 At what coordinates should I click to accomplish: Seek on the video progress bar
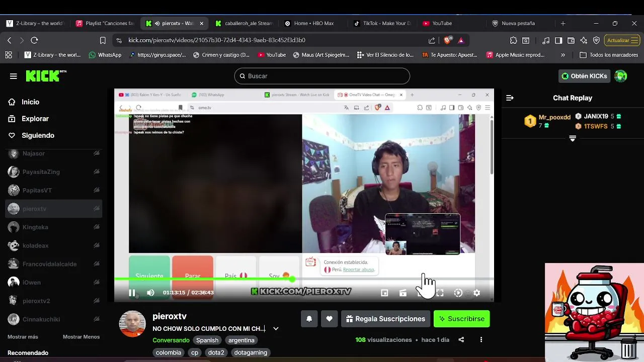[x=304, y=279]
